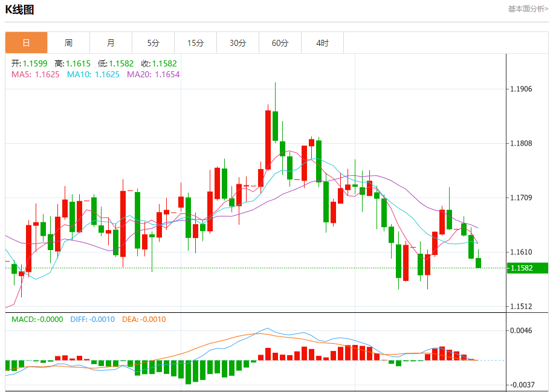
Task: Select the 日 daily chart tab
Action: coord(26,43)
